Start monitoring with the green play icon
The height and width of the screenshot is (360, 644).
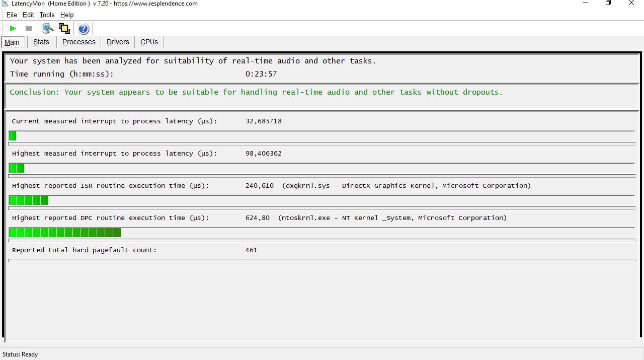[x=13, y=29]
